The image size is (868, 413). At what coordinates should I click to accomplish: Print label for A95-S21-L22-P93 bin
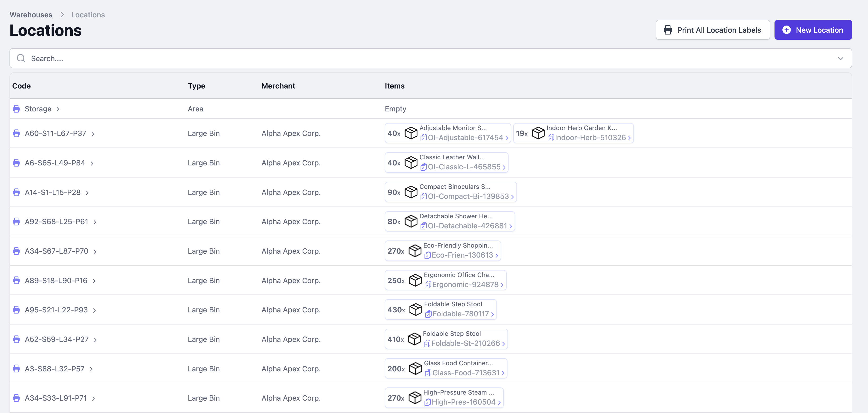click(16, 310)
